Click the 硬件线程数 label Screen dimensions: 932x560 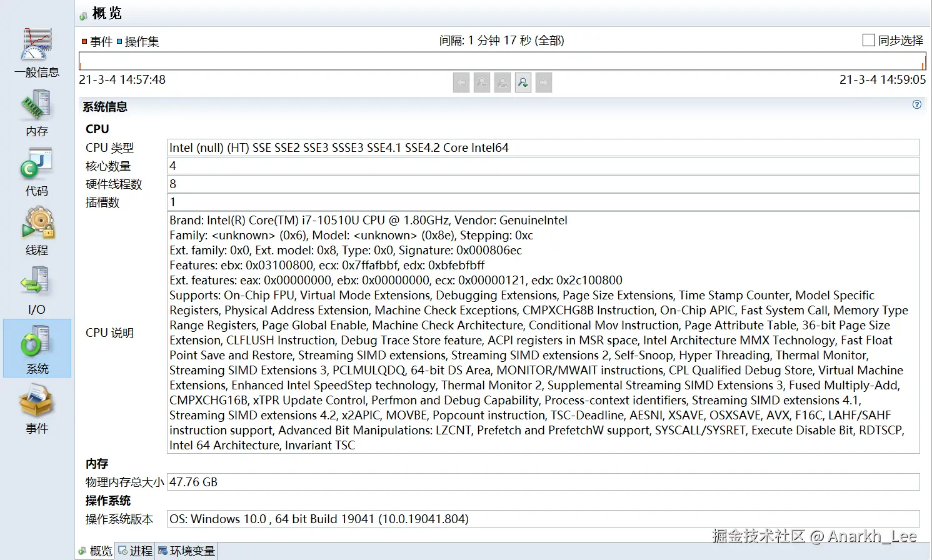pyautogui.click(x=114, y=184)
